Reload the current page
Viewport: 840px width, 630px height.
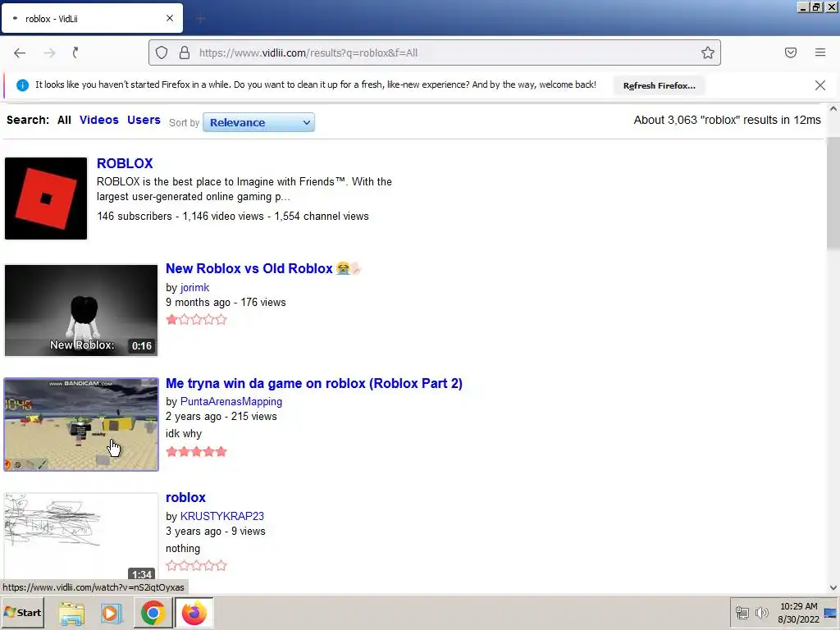(75, 52)
